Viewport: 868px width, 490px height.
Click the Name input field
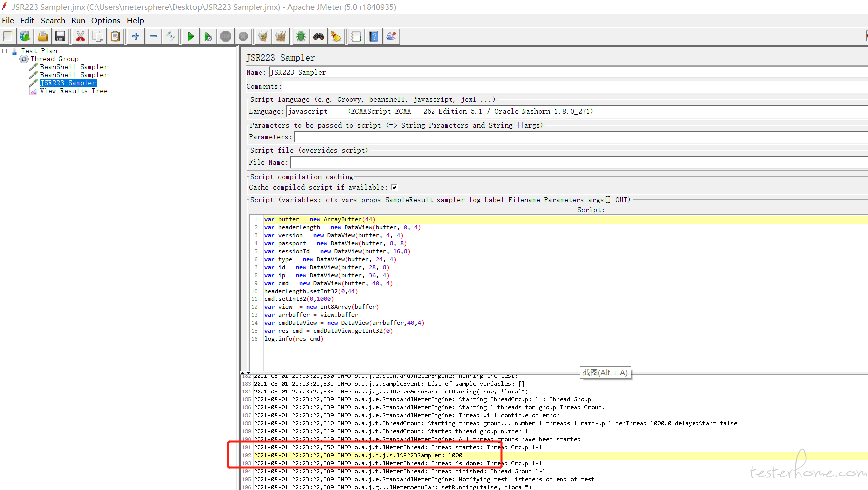[x=568, y=72]
